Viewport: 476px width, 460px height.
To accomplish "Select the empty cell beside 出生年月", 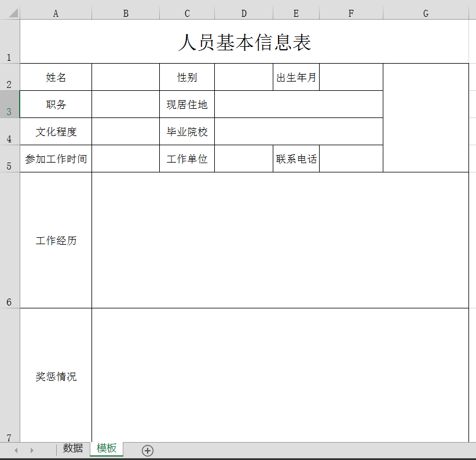I will pyautogui.click(x=351, y=77).
